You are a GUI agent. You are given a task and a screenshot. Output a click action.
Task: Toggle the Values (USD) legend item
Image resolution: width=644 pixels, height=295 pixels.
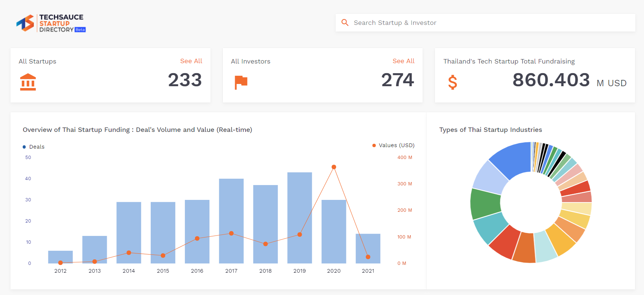click(394, 145)
